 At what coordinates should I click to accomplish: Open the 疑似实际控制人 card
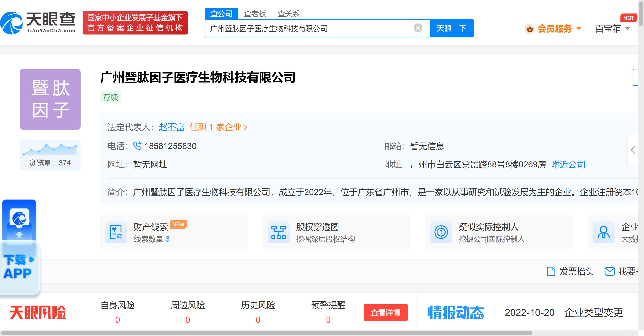(x=499, y=232)
